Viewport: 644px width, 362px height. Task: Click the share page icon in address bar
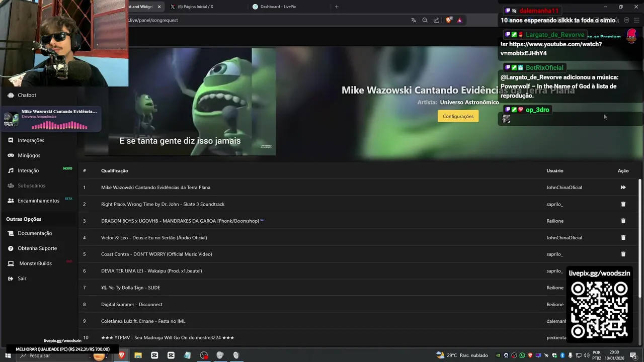[x=436, y=20]
